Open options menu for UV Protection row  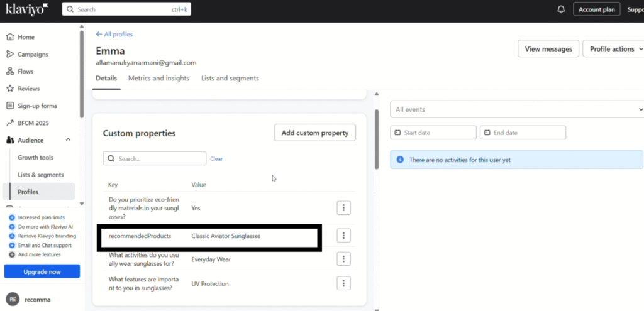[x=343, y=283]
